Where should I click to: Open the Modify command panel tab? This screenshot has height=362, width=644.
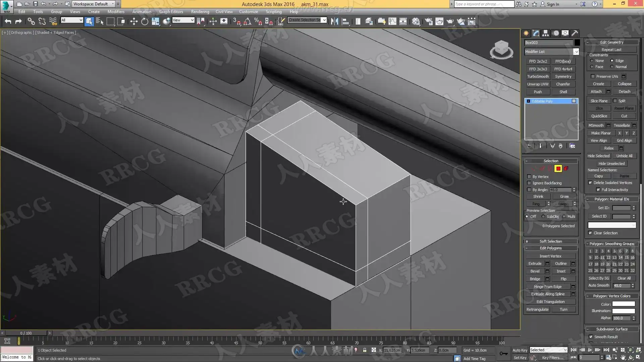(536, 33)
